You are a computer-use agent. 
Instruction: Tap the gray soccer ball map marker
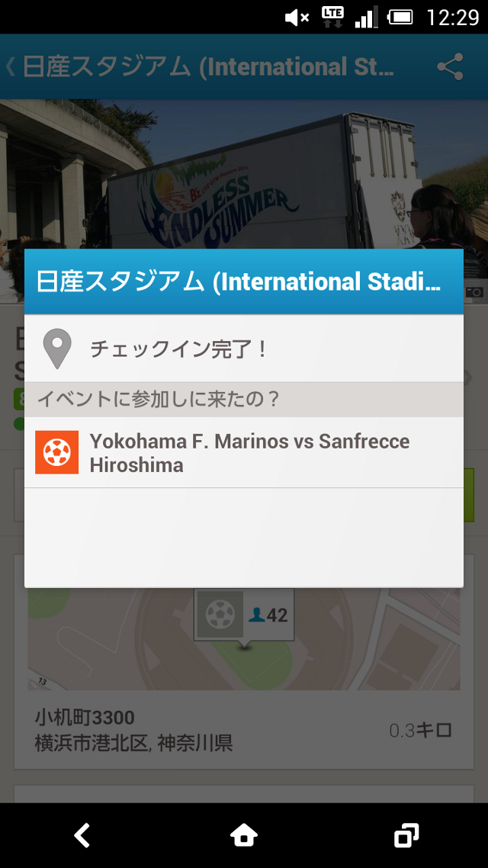(220, 614)
